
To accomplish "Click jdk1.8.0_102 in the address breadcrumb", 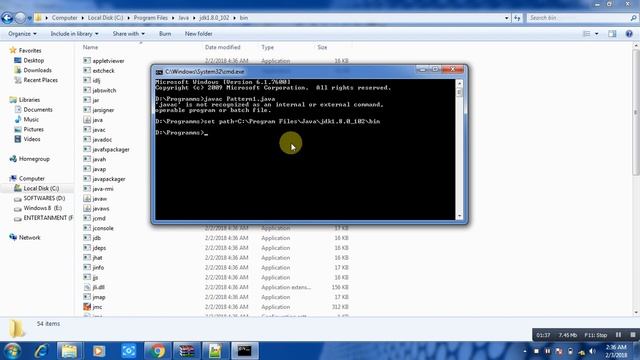I will click(x=214, y=18).
